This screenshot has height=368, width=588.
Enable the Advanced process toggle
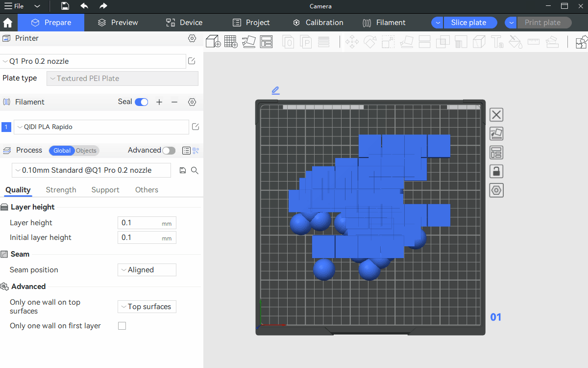coord(169,151)
